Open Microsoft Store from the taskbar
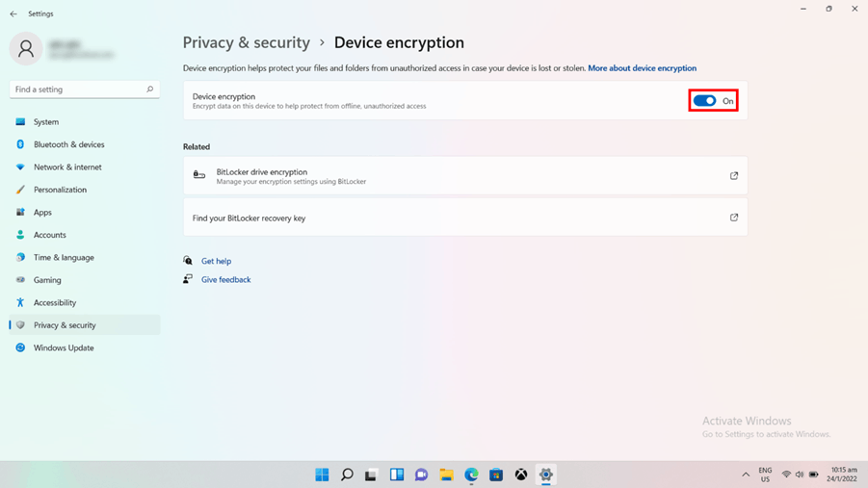The height and width of the screenshot is (488, 868). pos(496,475)
